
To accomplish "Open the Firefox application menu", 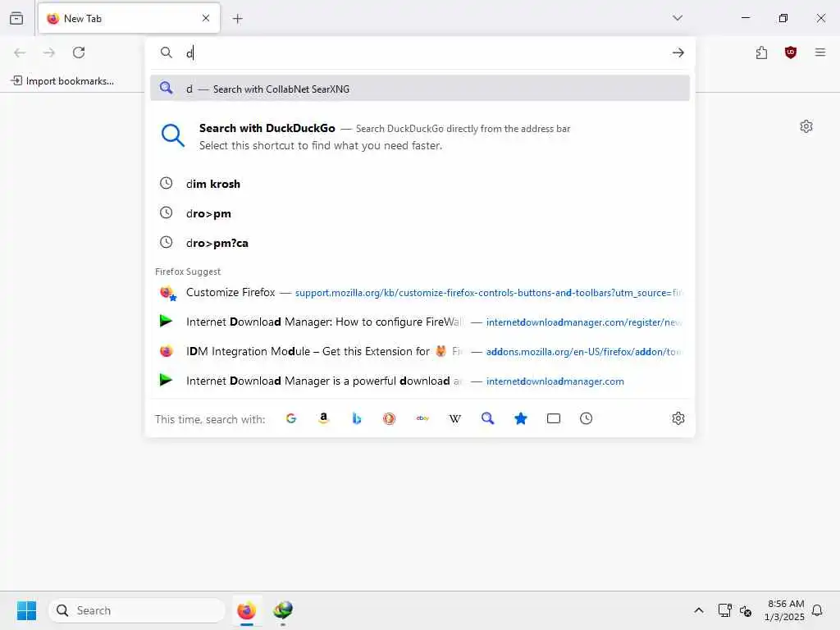I will point(820,52).
